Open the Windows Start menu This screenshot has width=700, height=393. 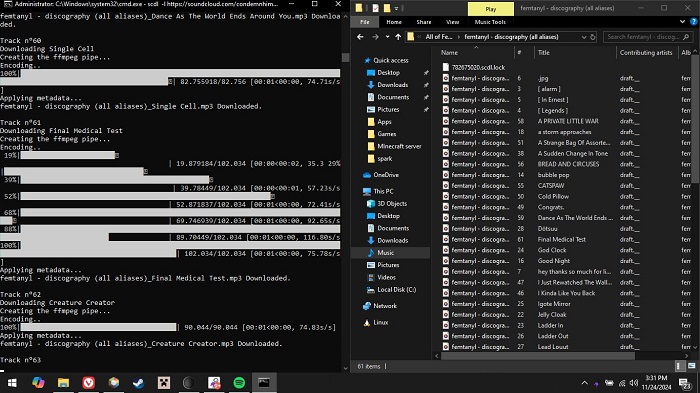click(x=12, y=383)
